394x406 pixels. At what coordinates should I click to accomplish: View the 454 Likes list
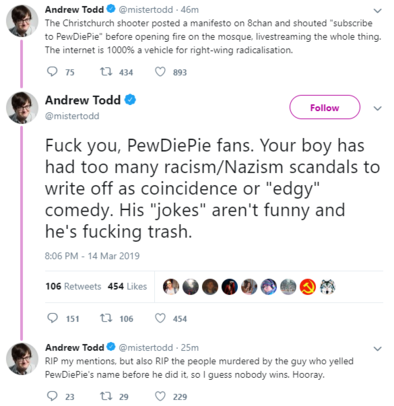(127, 286)
